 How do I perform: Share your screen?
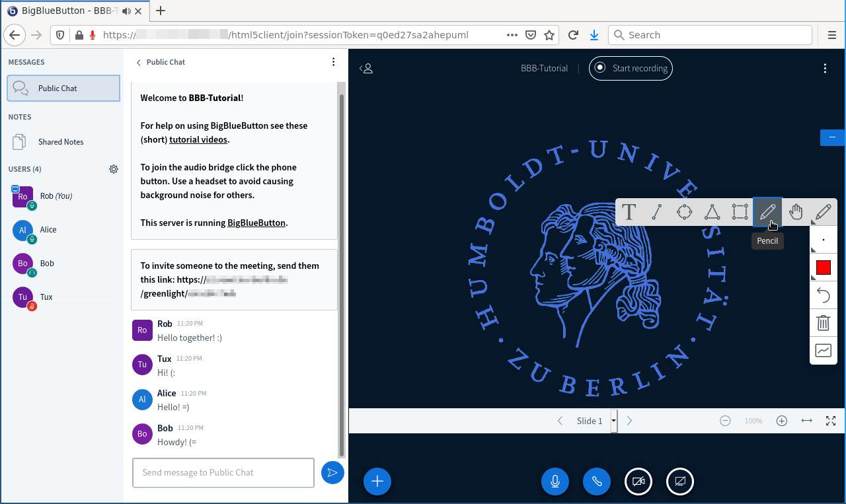point(680,482)
